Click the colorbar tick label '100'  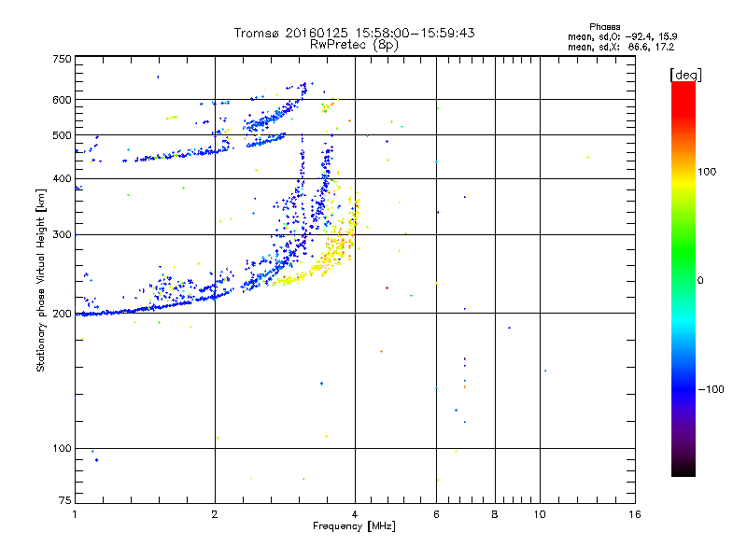(707, 172)
